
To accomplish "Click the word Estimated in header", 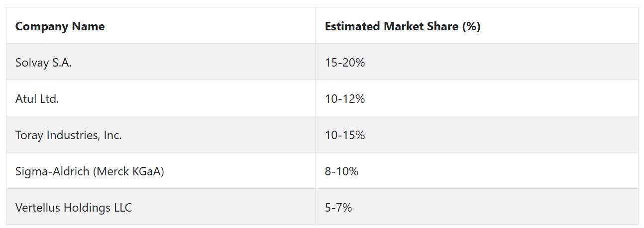I will pyautogui.click(x=352, y=26).
